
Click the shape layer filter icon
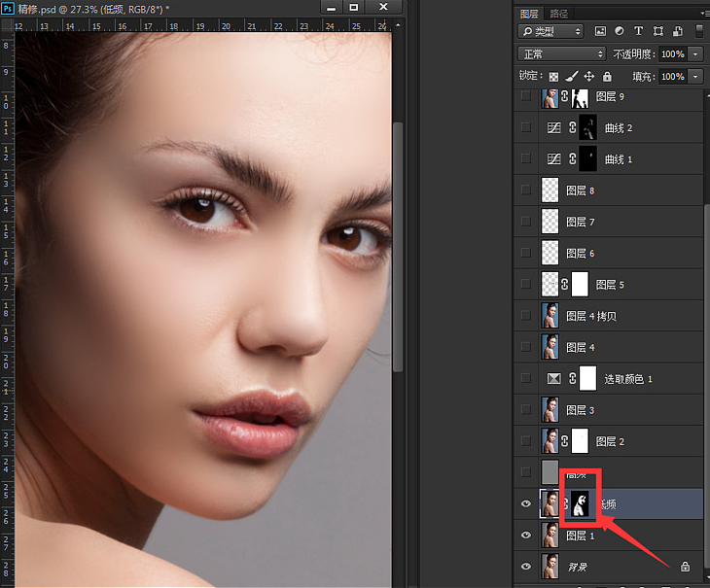pyautogui.click(x=657, y=32)
